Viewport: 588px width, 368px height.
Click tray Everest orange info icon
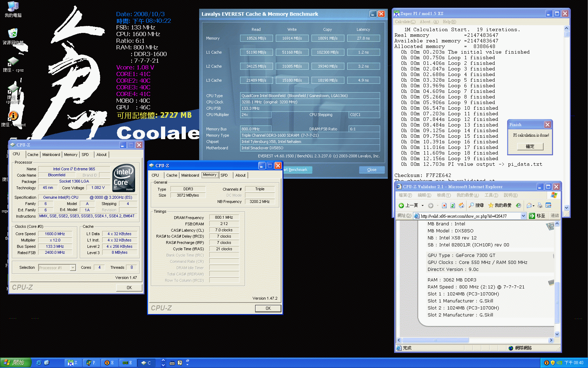coord(546,363)
